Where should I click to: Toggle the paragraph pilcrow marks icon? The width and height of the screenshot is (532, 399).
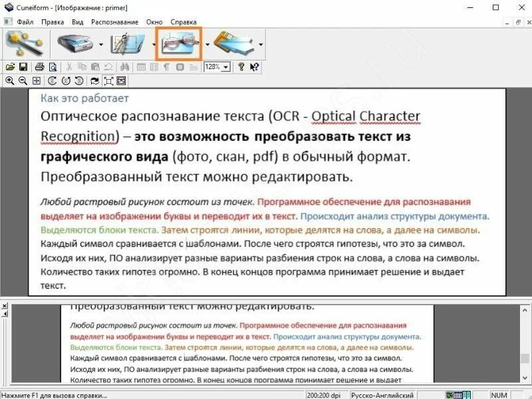click(167, 67)
